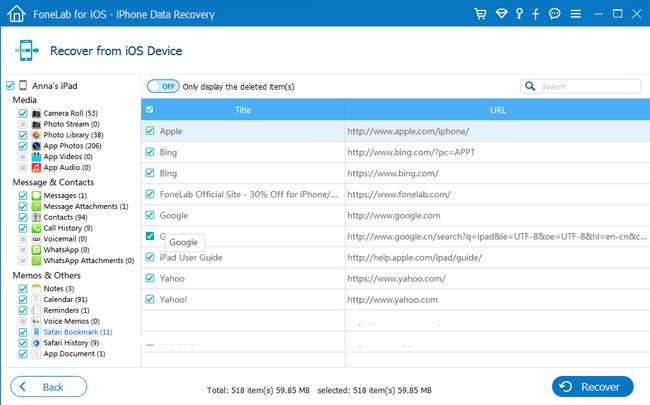Image resolution: width=650 pixels, height=405 pixels.
Task: Click the Recover from iOS Device icon
Action: pyautogui.click(x=27, y=51)
